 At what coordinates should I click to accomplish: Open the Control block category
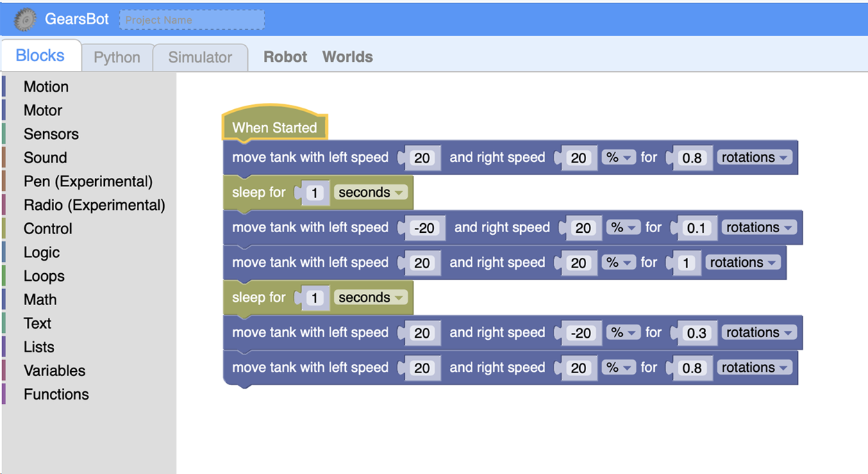pos(48,229)
